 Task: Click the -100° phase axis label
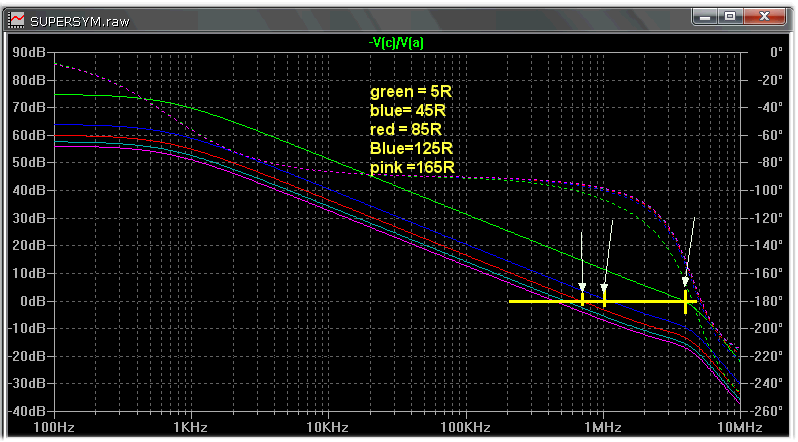[x=765, y=190]
